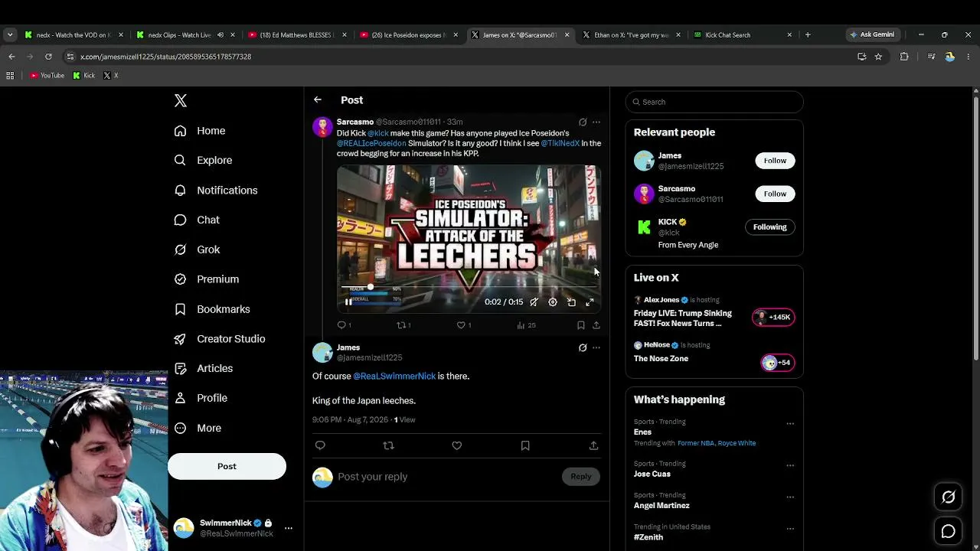Unmute the video sound

534,302
